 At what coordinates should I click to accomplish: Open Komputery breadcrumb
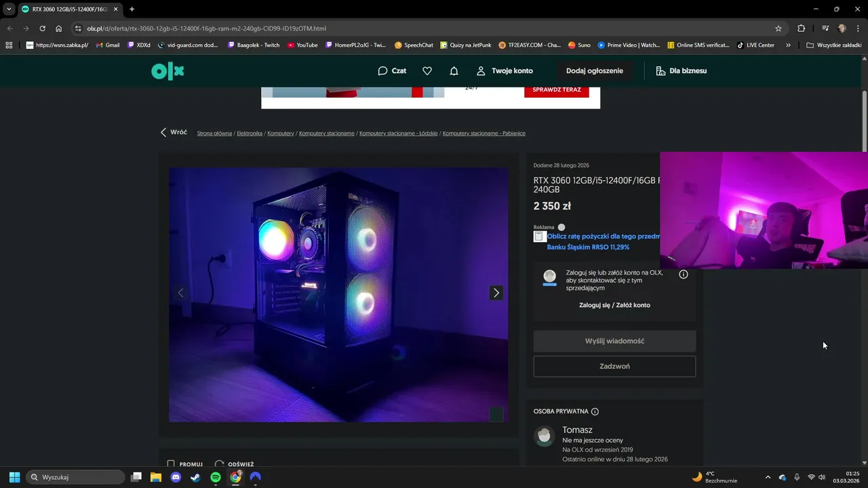click(x=281, y=134)
